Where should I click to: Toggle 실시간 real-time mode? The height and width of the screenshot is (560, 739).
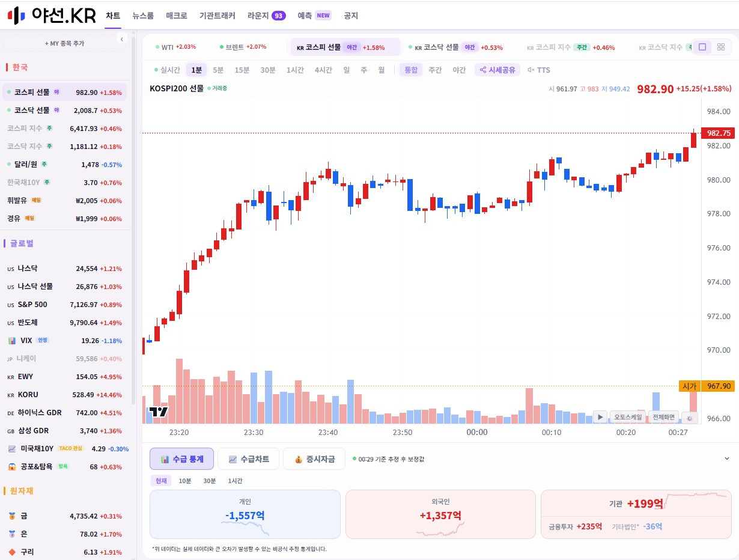(167, 70)
